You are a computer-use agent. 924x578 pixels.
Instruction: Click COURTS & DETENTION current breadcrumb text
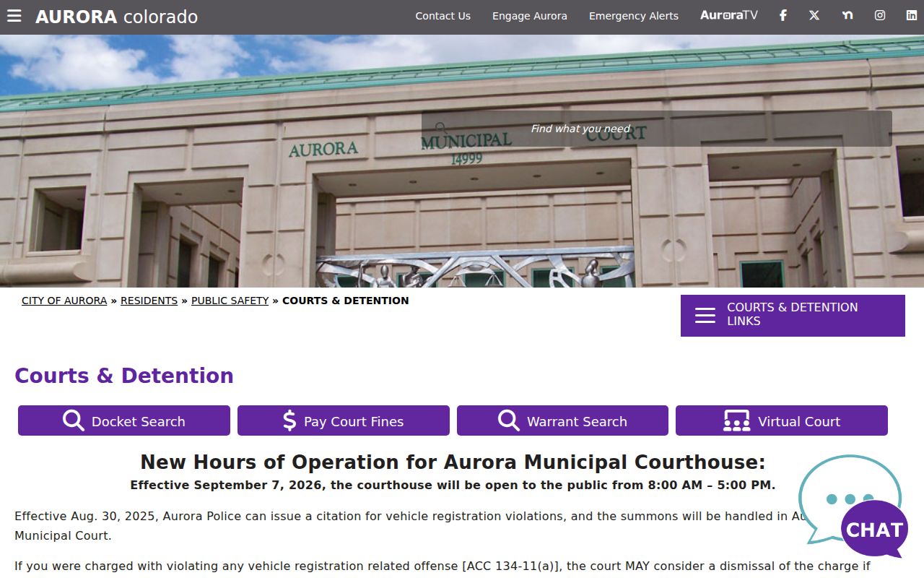click(x=345, y=301)
